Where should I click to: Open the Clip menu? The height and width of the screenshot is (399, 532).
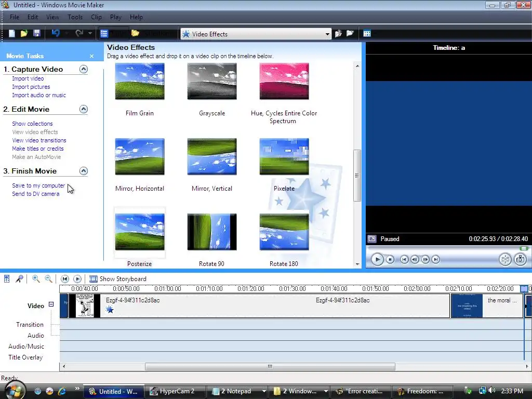point(96,17)
